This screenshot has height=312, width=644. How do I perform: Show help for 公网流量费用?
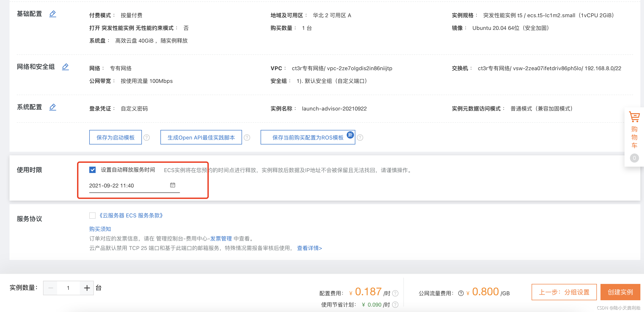(x=461, y=293)
